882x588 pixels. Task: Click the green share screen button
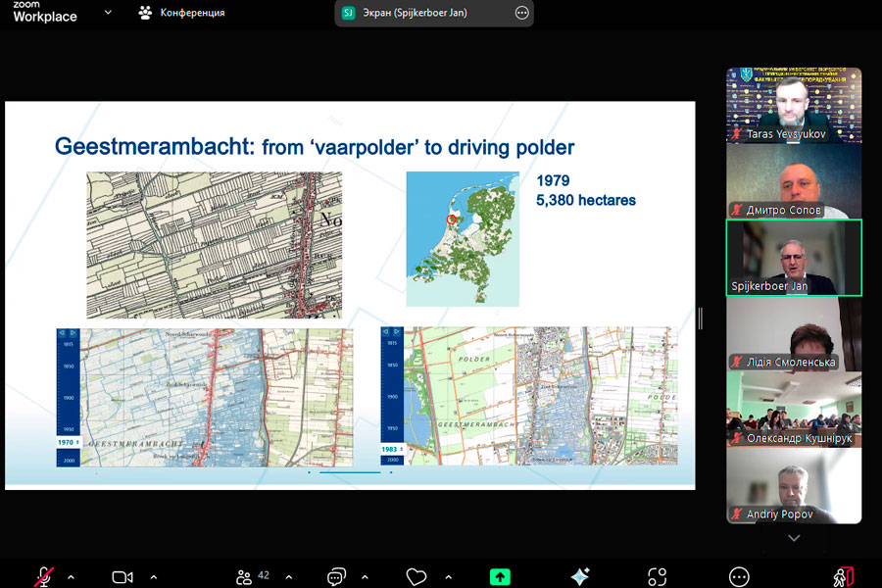(x=500, y=577)
